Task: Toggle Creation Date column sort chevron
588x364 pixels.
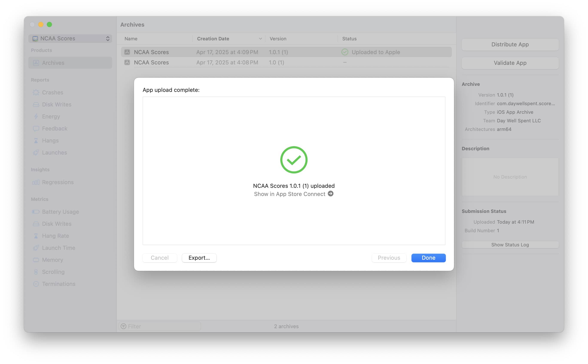Action: coord(260,38)
